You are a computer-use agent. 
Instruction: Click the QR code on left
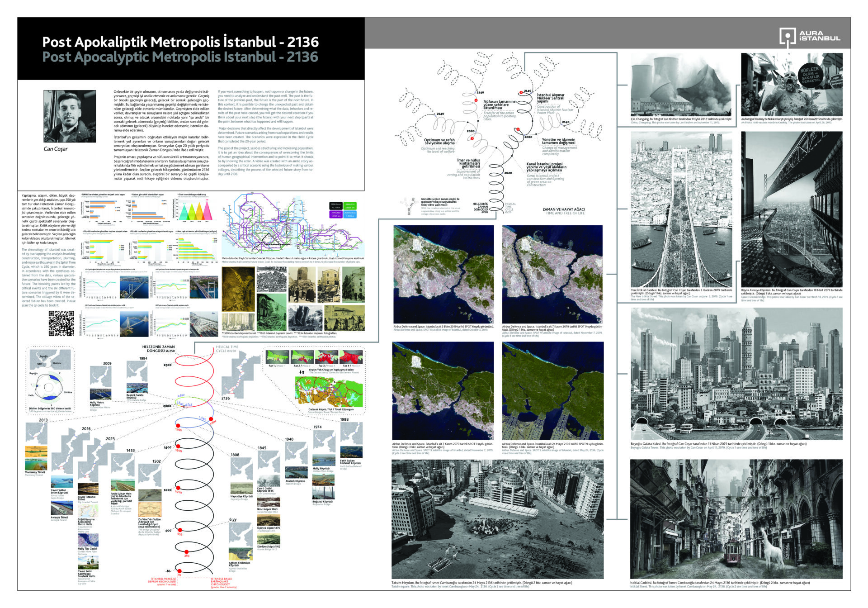click(x=61, y=323)
